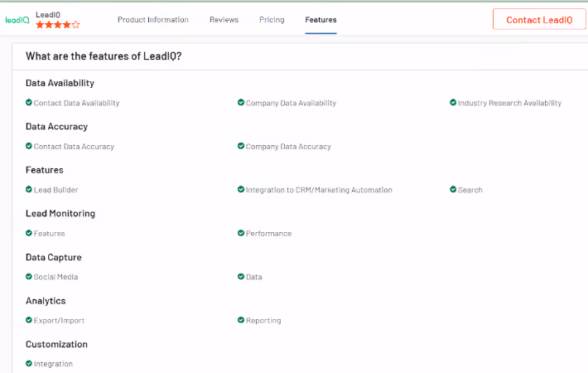Click the 'Data Availability' section heading

[60, 83]
